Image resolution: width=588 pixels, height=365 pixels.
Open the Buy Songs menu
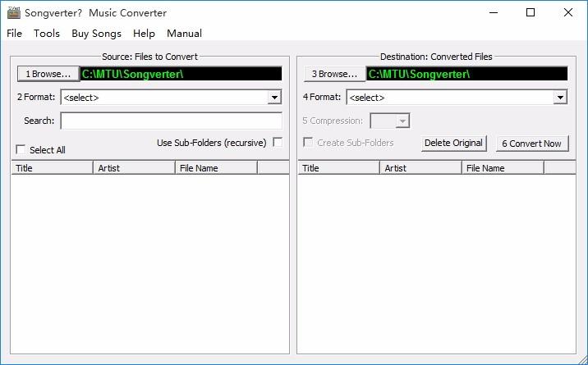96,34
